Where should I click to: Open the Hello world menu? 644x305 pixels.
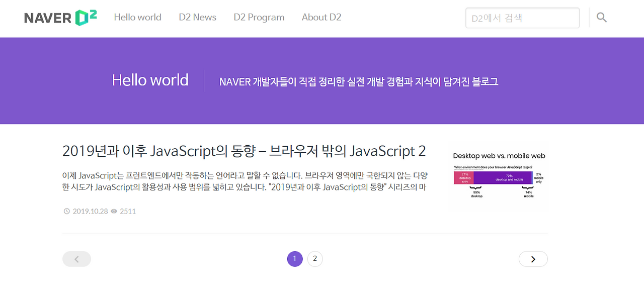137,18
